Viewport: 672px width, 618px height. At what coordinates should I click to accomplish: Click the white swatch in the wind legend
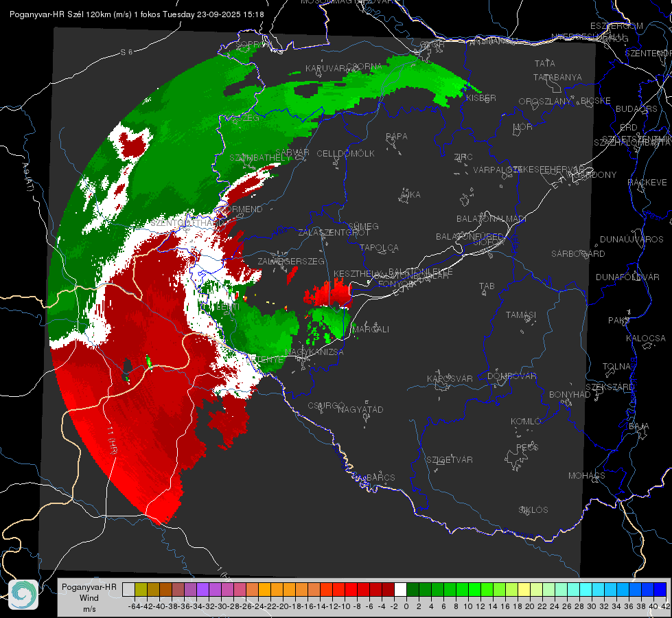400,589
